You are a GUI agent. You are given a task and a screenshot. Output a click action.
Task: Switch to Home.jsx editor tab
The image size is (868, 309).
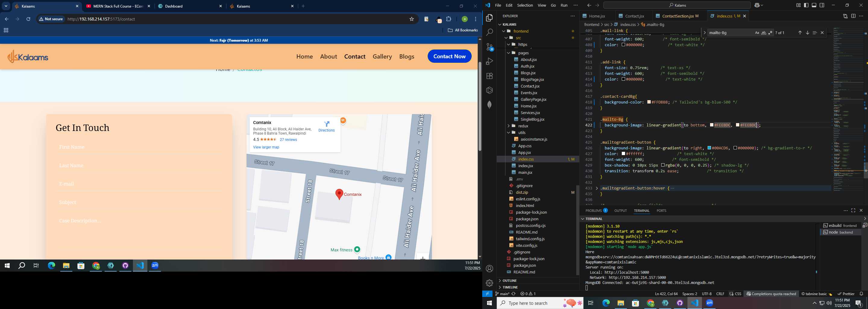pyautogui.click(x=597, y=16)
